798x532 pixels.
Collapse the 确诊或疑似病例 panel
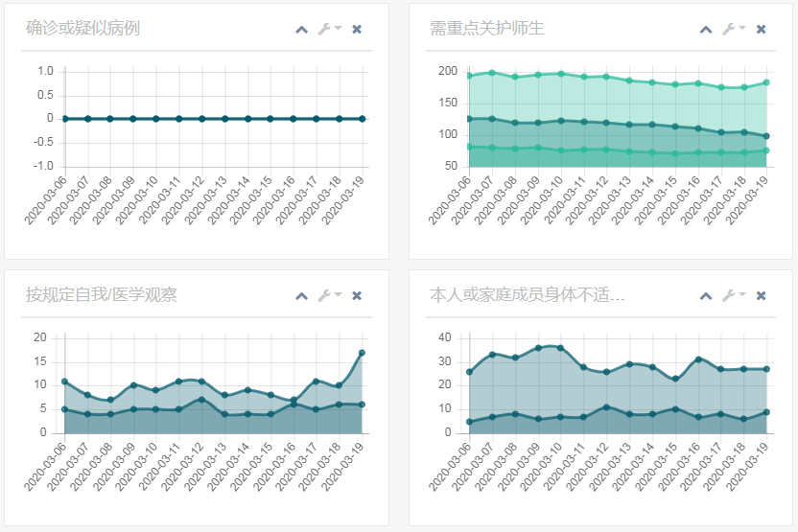pyautogui.click(x=302, y=30)
